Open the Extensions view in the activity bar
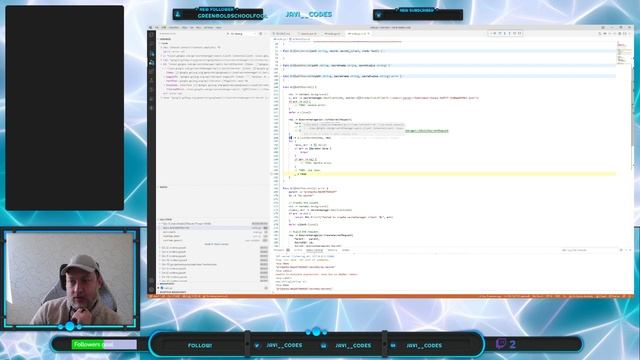 (151, 71)
